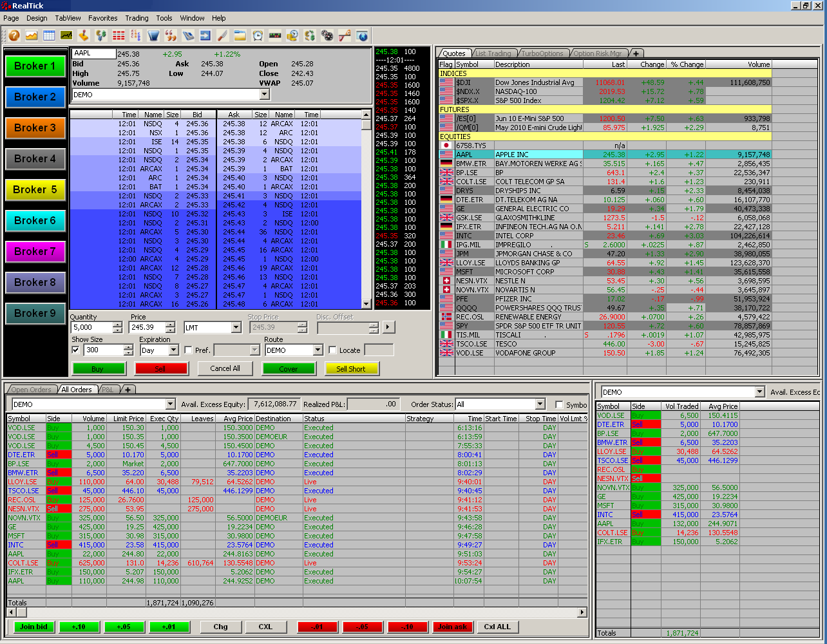Click the gauge dials toolbar icon

tap(327, 35)
